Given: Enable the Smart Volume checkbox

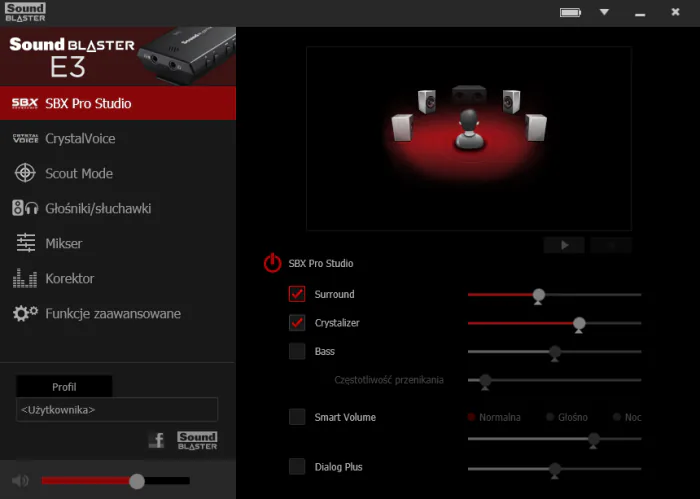Looking at the screenshot, I should point(297,417).
